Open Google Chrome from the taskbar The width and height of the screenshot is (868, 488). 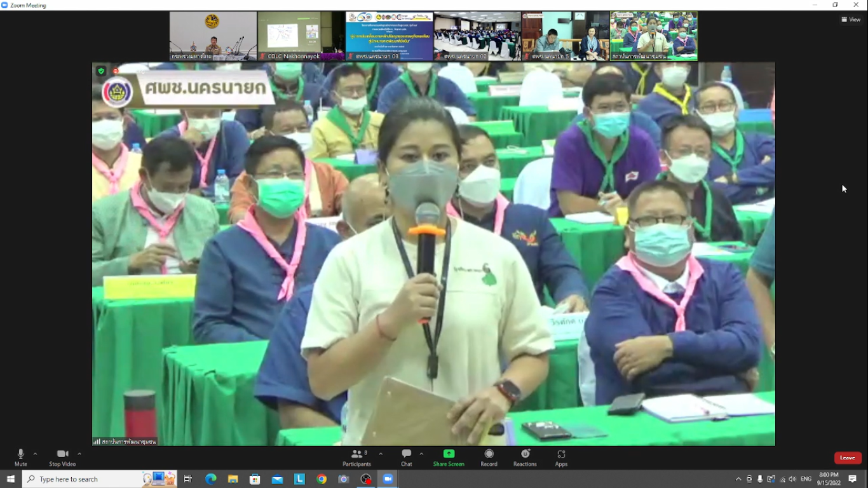pyautogui.click(x=322, y=479)
